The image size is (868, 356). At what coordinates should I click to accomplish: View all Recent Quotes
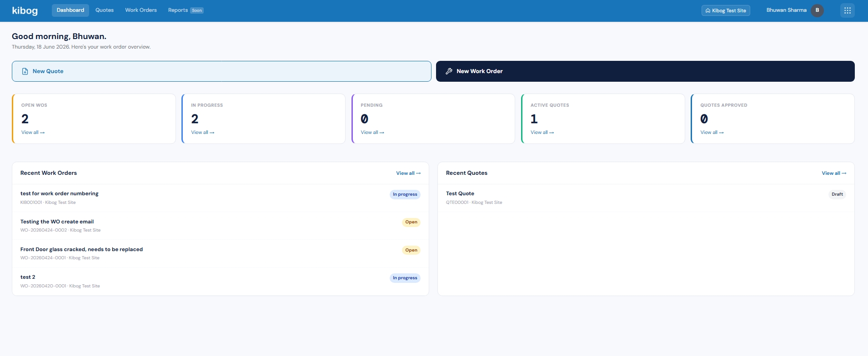click(834, 173)
